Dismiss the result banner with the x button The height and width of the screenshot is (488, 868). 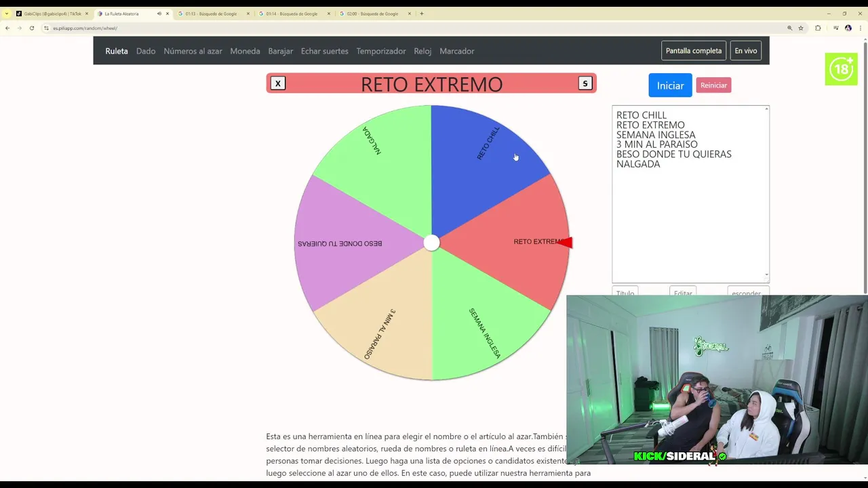pos(277,83)
